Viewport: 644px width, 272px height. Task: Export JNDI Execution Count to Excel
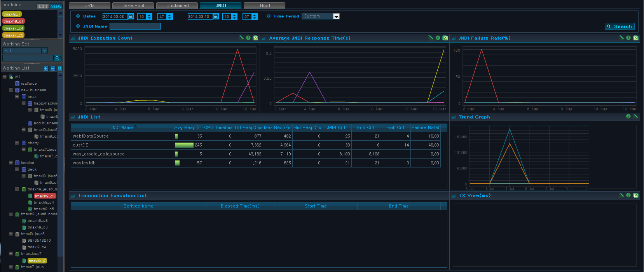255,38
